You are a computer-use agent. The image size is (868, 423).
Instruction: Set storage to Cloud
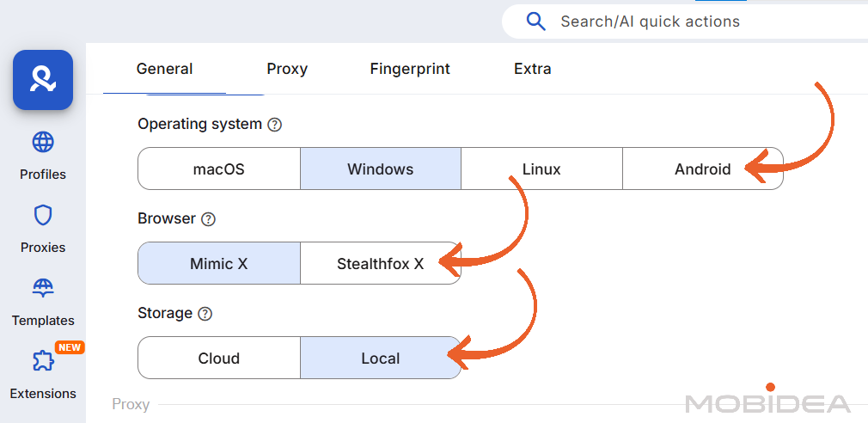[x=218, y=359]
